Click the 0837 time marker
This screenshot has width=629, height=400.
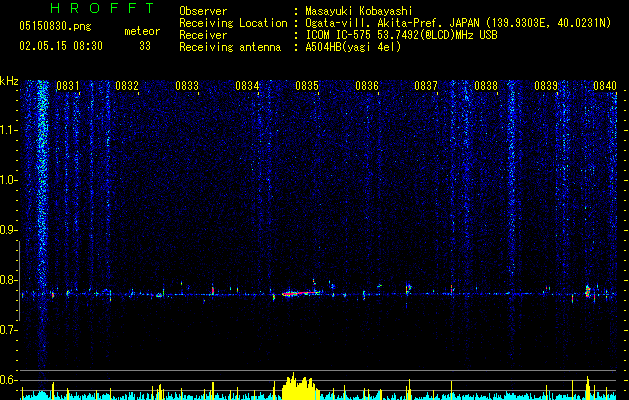[x=426, y=85]
